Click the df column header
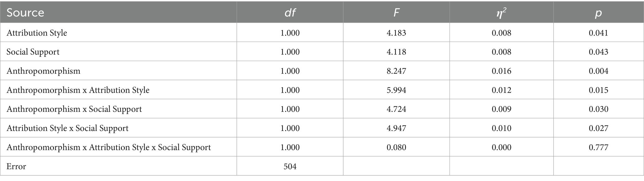The image size is (644, 181). point(290,12)
